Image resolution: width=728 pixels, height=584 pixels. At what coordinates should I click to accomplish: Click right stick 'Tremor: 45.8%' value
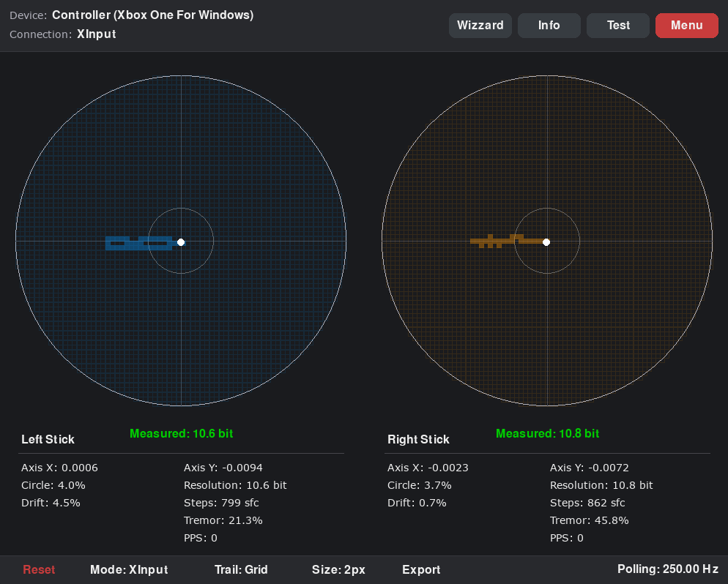pos(590,520)
